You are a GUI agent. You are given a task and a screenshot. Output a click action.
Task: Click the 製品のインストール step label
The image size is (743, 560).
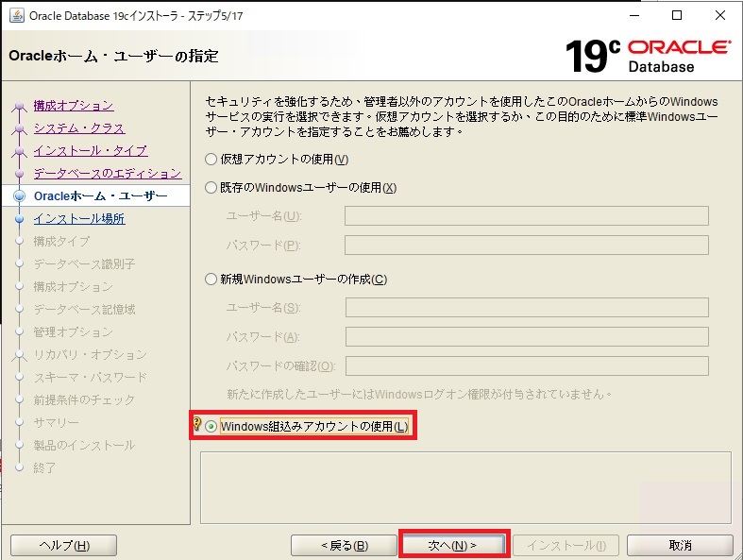84,445
